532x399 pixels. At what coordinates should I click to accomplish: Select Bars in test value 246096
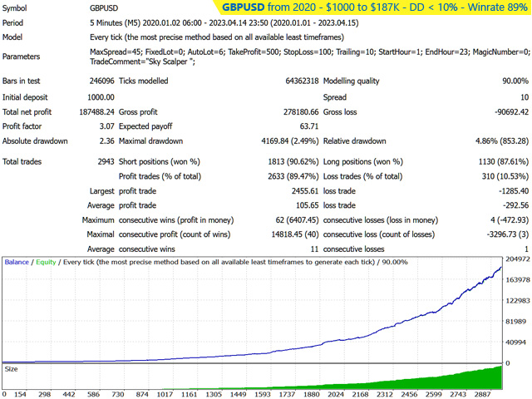(x=101, y=81)
